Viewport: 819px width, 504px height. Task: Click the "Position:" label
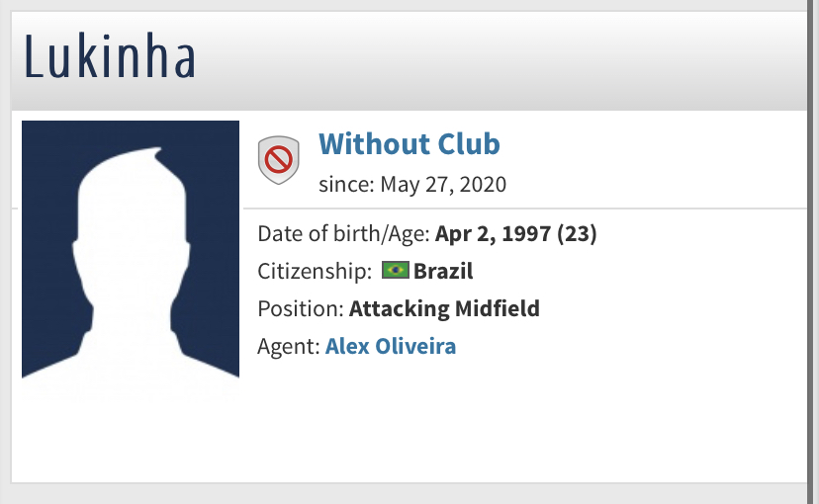coord(301,308)
